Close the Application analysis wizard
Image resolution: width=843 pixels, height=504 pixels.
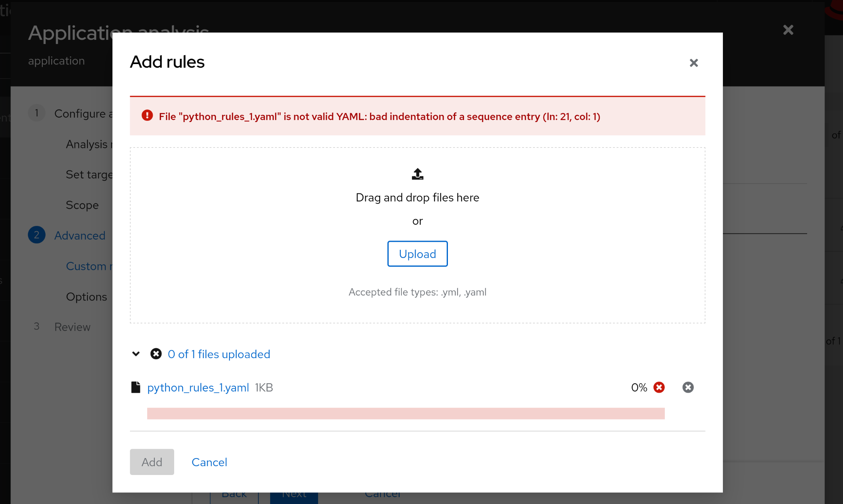point(788,30)
